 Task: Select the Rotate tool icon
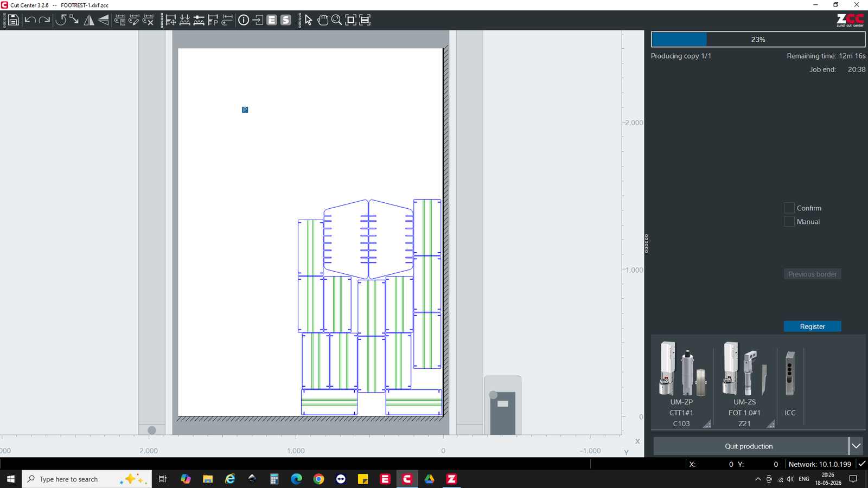[61, 20]
